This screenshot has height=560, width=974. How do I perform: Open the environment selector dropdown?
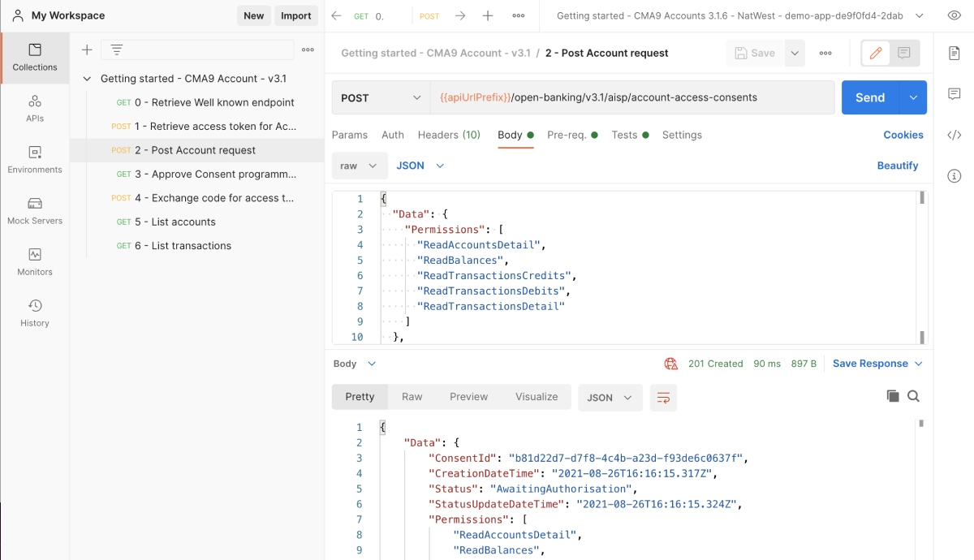[740, 15]
